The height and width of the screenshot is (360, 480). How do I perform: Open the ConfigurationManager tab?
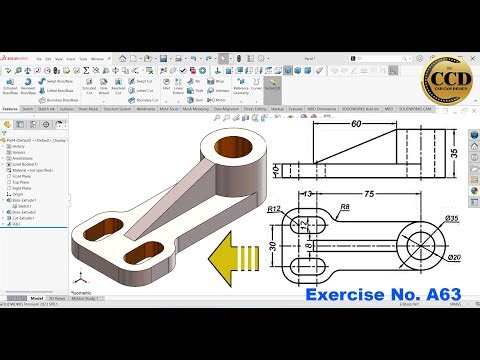[33, 125]
